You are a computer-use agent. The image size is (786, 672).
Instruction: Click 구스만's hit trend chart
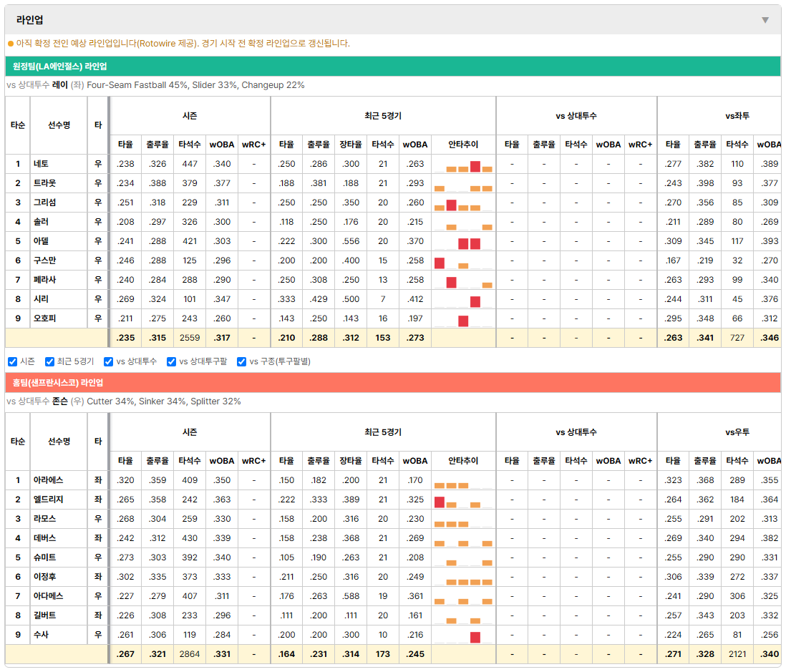click(x=463, y=261)
